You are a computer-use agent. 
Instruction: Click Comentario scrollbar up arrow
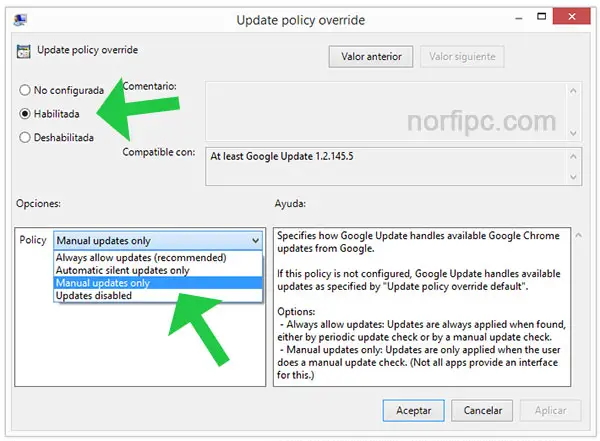pyautogui.click(x=573, y=91)
